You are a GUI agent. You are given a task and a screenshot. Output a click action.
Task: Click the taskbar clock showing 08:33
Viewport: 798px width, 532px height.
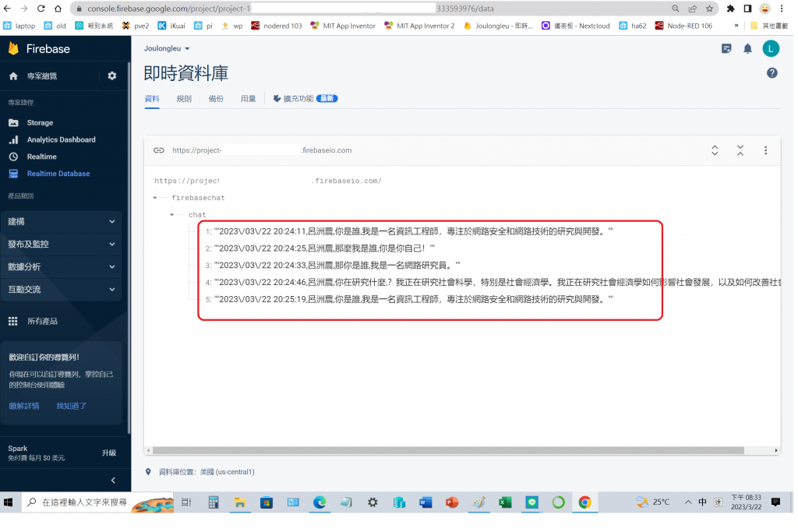pos(746,502)
